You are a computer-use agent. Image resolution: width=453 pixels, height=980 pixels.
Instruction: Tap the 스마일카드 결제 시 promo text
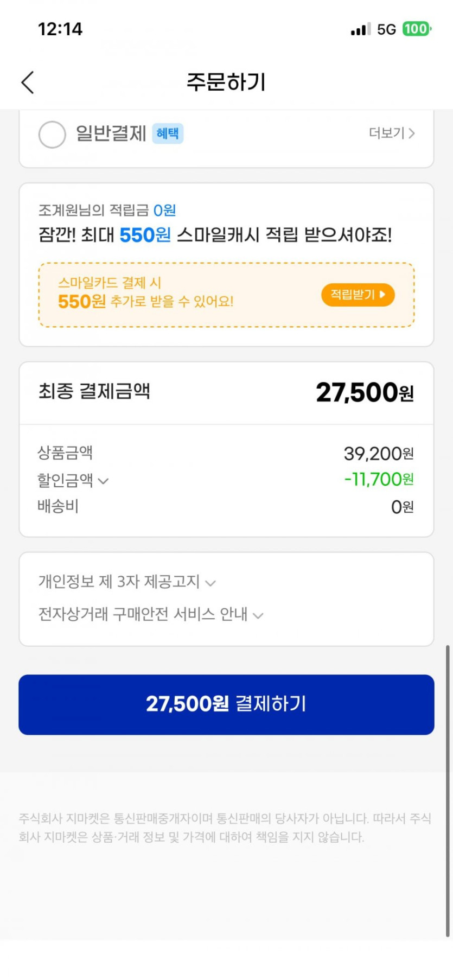click(x=110, y=283)
